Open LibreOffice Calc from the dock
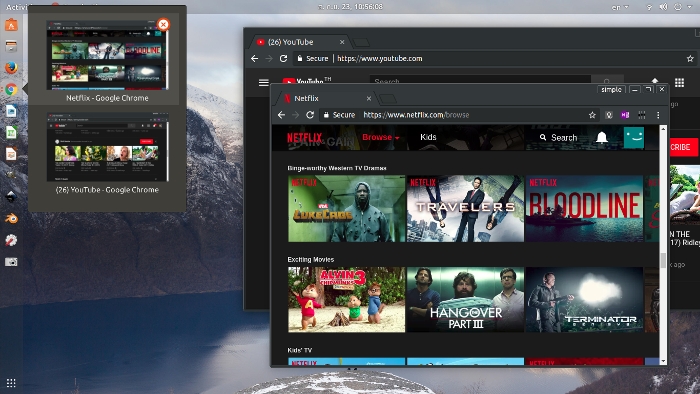The height and width of the screenshot is (394, 700). coord(11,132)
